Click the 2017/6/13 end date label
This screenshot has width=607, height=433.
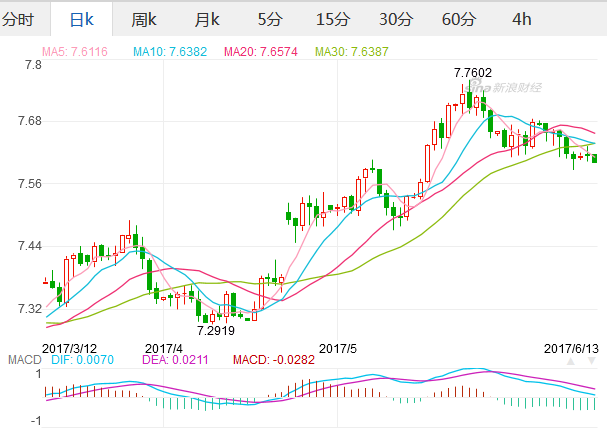571,349
